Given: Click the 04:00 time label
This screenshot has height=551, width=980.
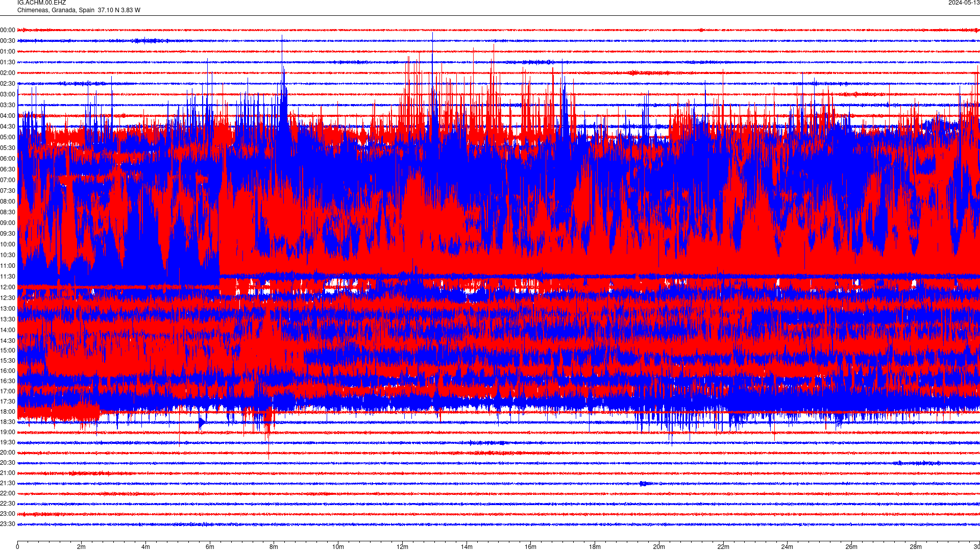Looking at the screenshot, I should coord(8,116).
